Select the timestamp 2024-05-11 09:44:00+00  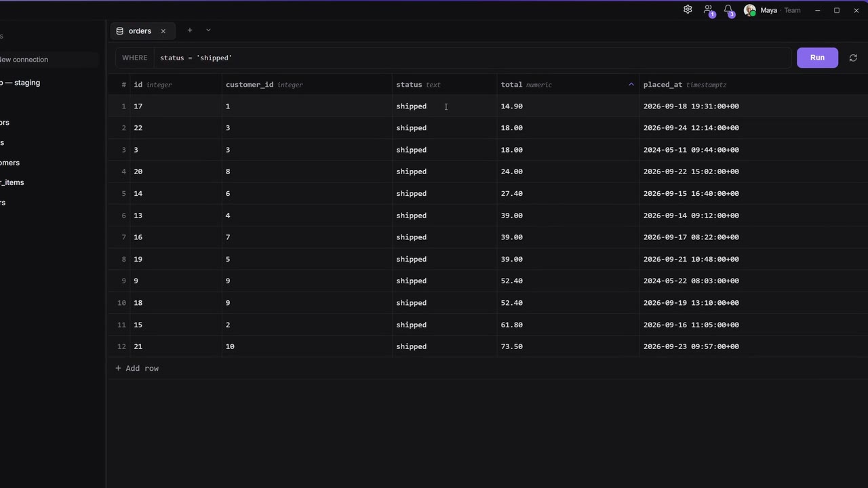753,150
